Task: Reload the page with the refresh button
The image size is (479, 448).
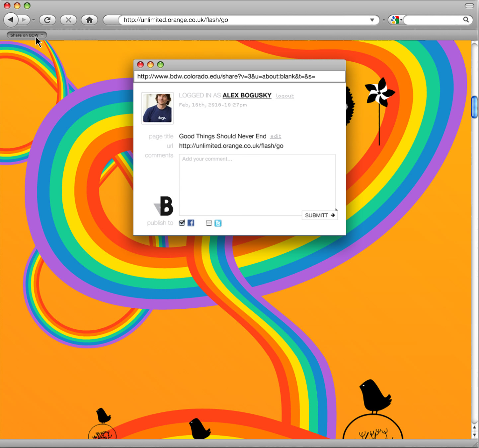Action: click(x=47, y=20)
